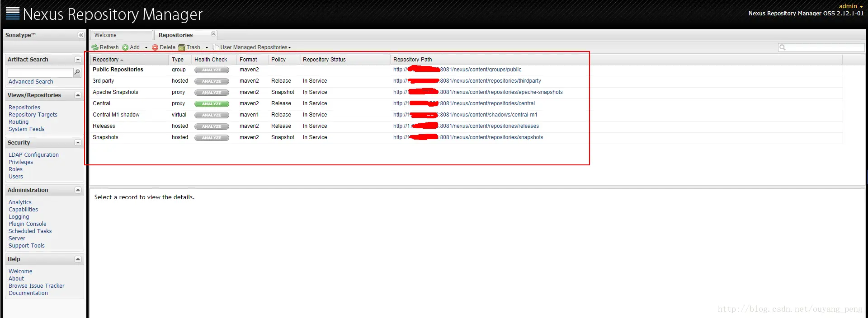Open Browse Issue Tracker link
The image size is (868, 318).
37,286
